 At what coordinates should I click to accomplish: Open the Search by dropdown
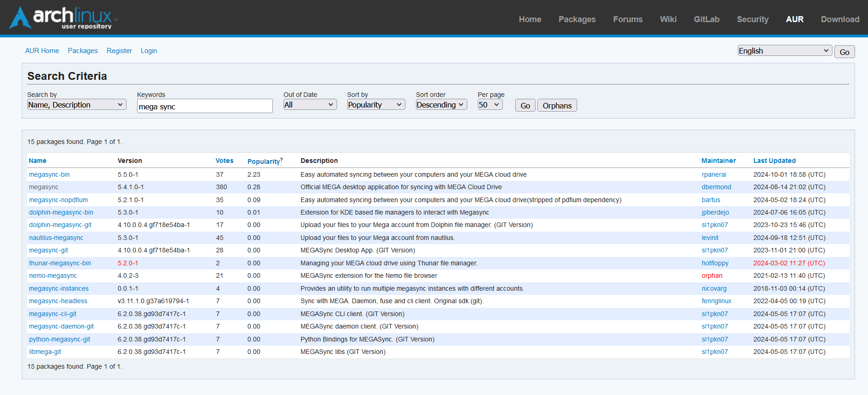(x=76, y=105)
